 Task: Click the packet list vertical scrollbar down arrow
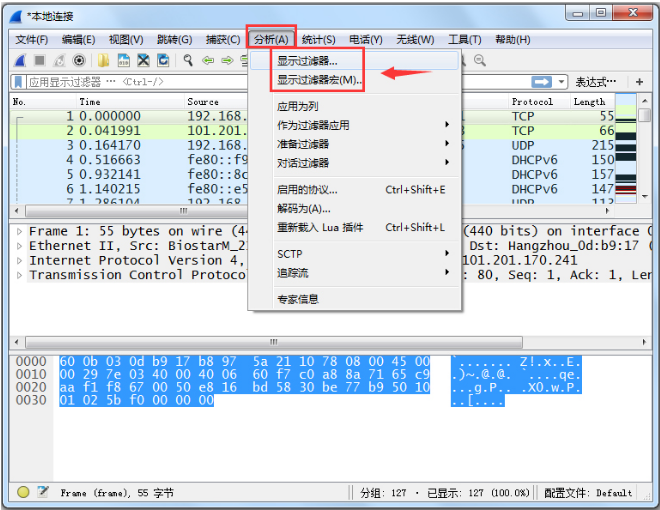[644, 197]
